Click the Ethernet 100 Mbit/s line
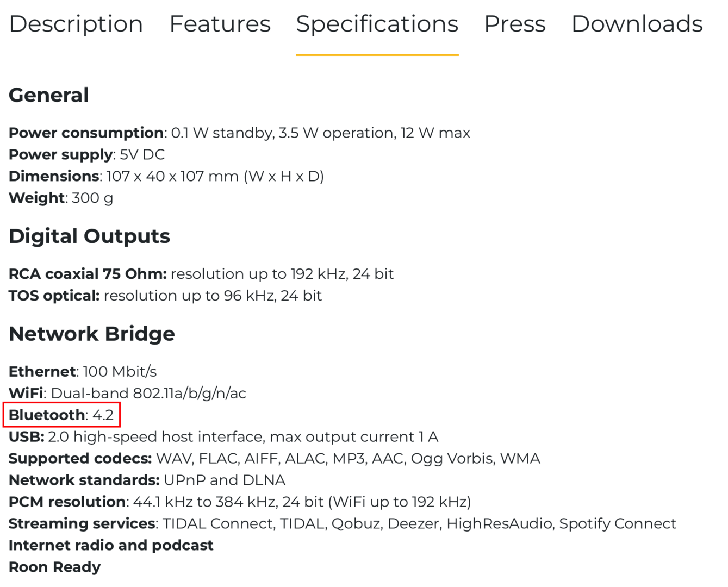This screenshot has width=728, height=587. click(83, 371)
